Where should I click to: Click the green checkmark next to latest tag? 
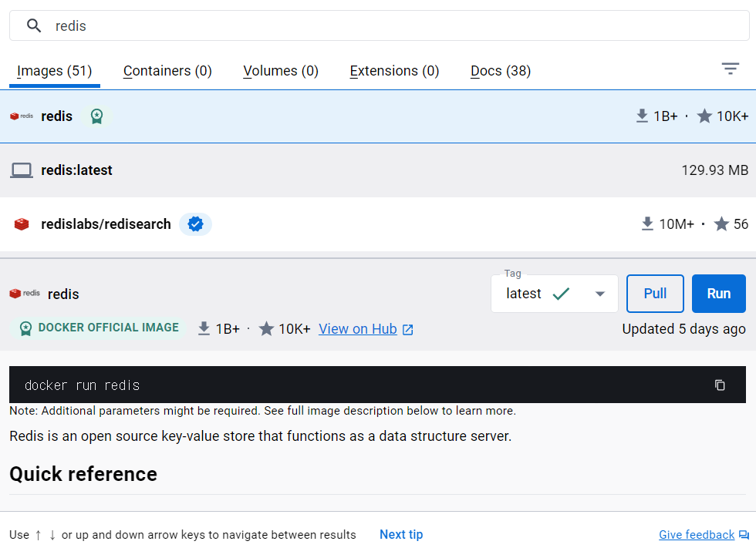561,294
